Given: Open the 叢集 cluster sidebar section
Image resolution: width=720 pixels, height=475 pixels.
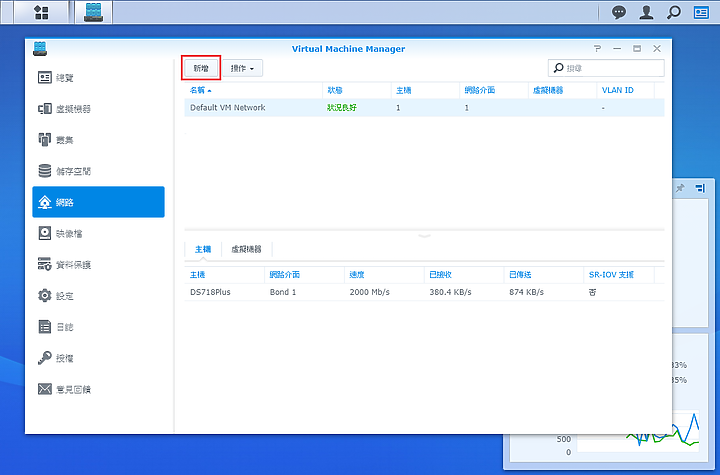Looking at the screenshot, I should point(98,140).
